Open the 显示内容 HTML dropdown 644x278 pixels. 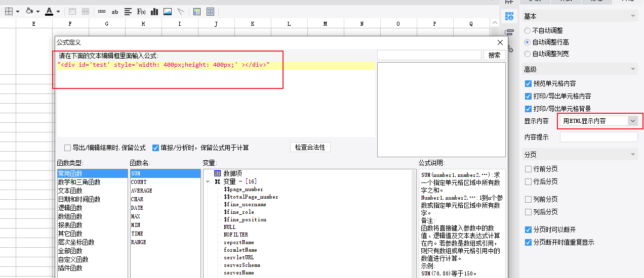click(599, 121)
